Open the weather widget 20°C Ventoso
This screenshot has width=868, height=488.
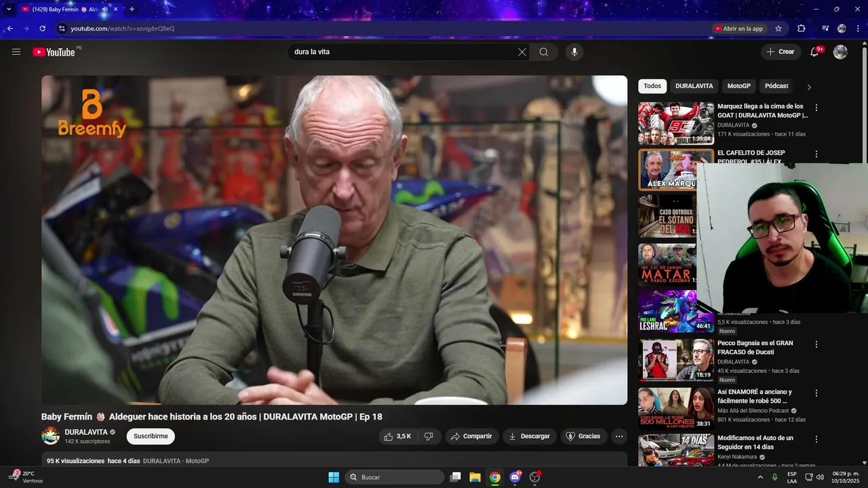pos(26,477)
